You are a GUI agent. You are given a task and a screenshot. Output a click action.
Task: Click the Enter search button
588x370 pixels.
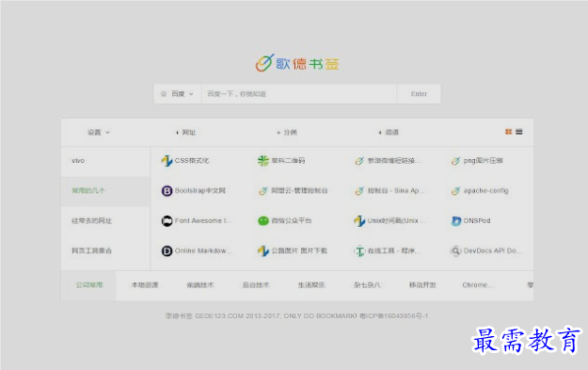(x=419, y=94)
